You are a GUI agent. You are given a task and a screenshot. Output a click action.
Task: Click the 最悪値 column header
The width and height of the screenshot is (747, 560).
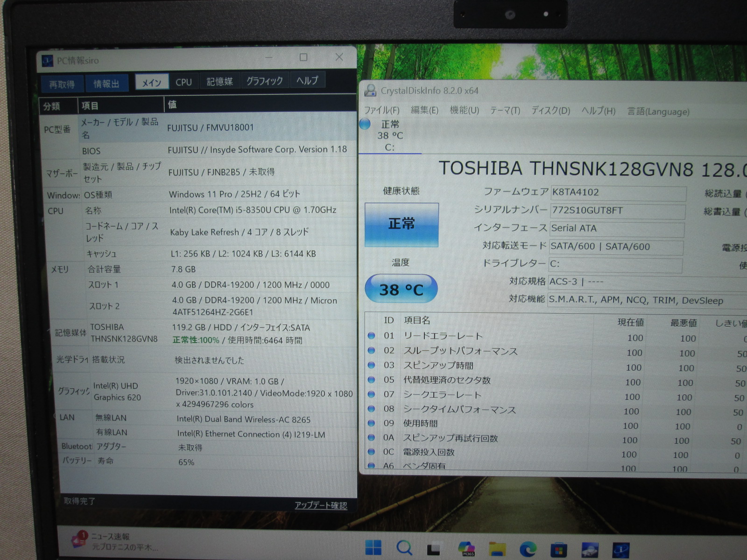click(x=684, y=322)
